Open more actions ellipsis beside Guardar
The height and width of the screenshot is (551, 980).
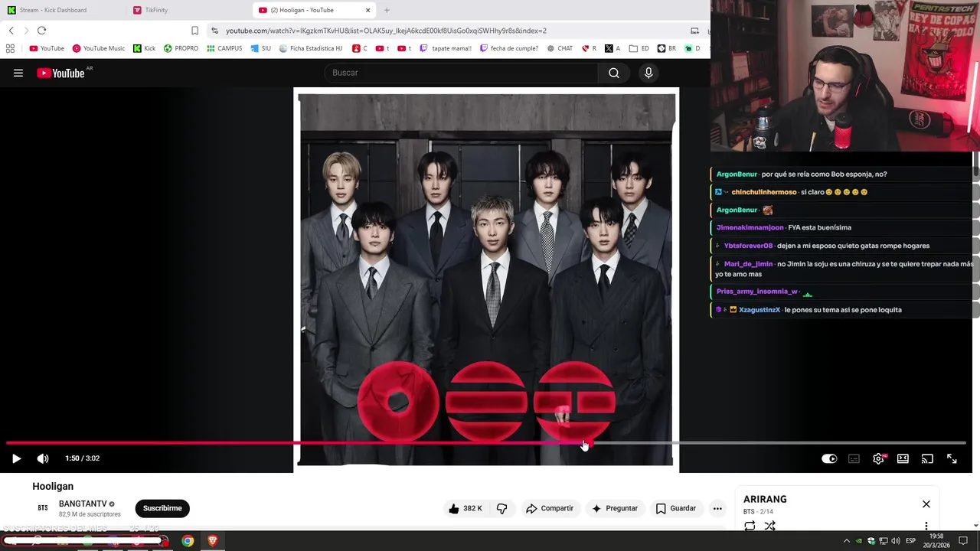click(x=717, y=508)
